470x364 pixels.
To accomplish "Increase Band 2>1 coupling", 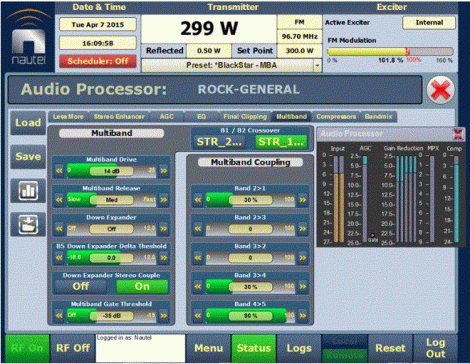I will tap(303, 200).
